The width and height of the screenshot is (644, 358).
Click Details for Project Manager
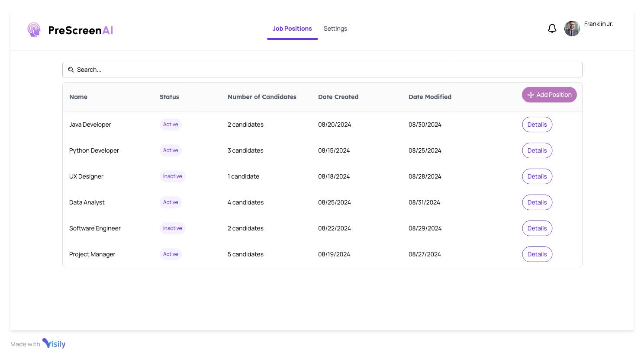(537, 254)
